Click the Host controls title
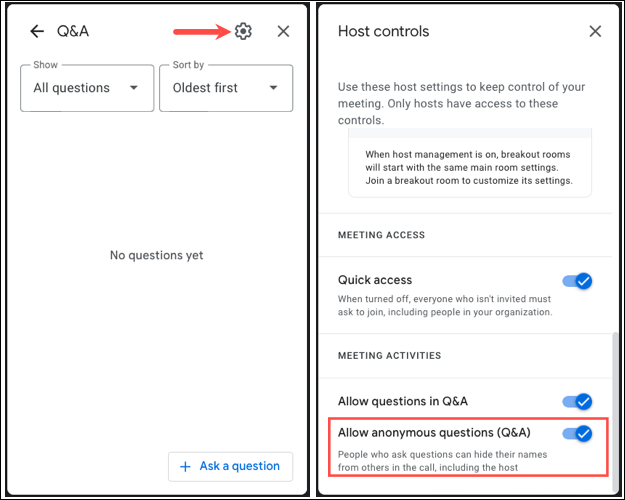The width and height of the screenshot is (625, 500). pos(383,31)
